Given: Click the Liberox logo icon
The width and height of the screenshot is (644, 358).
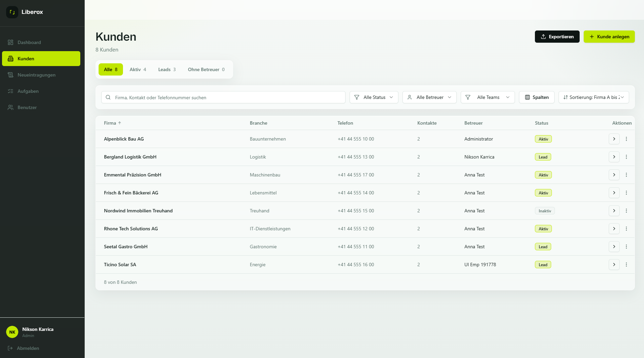Looking at the screenshot, I should click(12, 12).
